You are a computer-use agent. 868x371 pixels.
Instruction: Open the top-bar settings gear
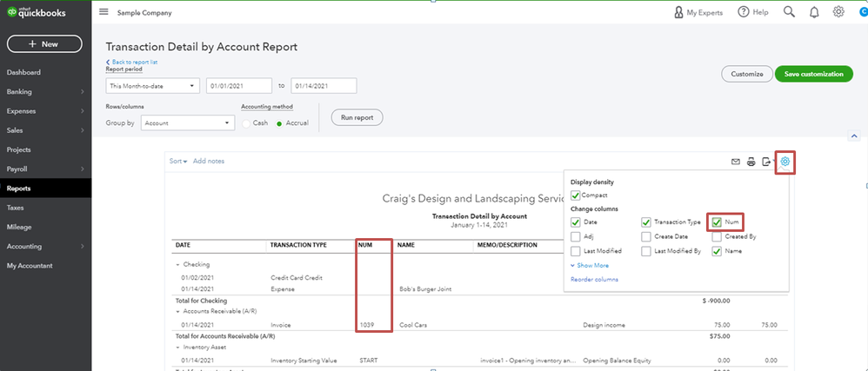838,12
